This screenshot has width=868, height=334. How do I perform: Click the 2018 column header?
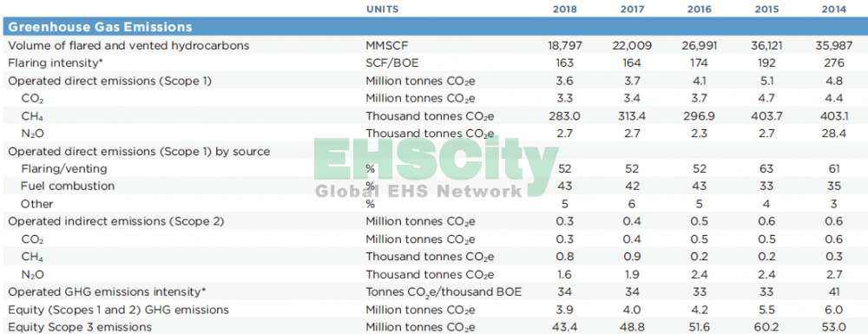click(x=566, y=10)
